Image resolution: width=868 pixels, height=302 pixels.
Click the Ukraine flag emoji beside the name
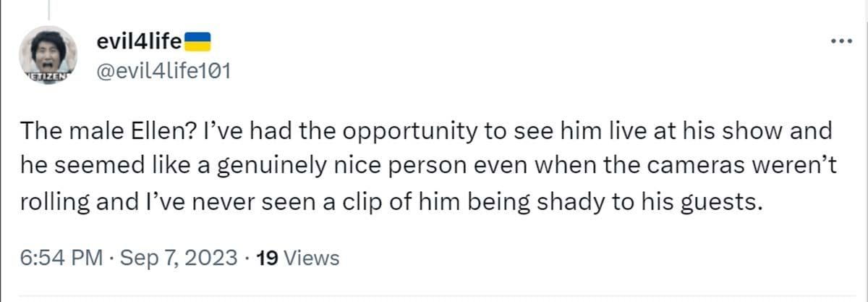198,41
